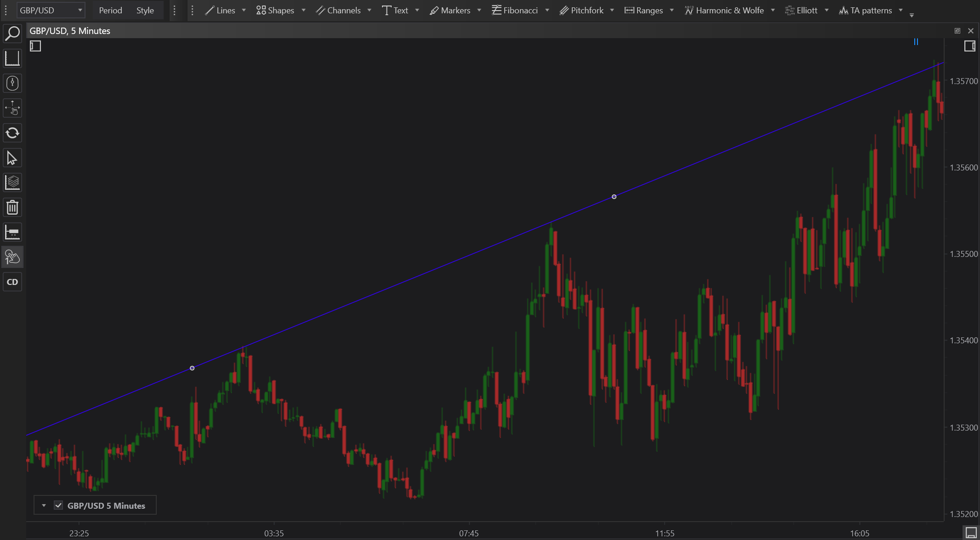Open the GBP/USD symbol dropdown
Viewport: 980px width, 540px height.
[x=51, y=10]
